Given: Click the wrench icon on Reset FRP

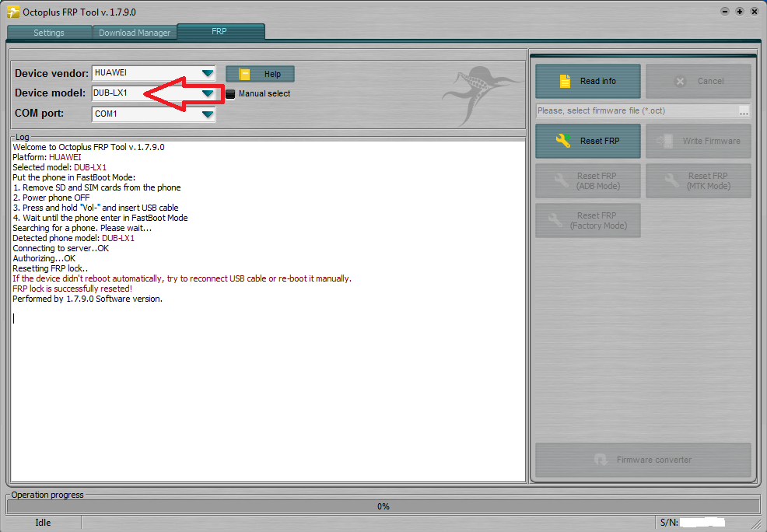Looking at the screenshot, I should pos(563,141).
